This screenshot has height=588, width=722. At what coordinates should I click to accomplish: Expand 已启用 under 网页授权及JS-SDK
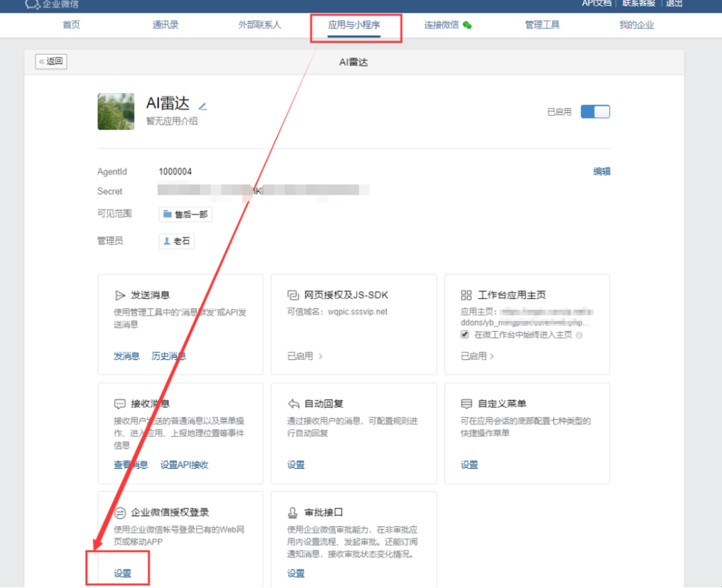point(305,356)
